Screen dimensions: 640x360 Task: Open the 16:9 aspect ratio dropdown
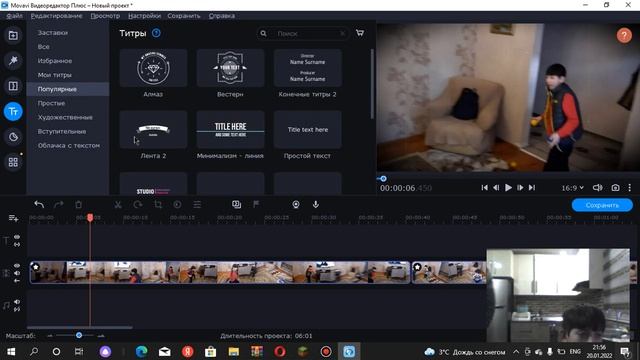572,188
